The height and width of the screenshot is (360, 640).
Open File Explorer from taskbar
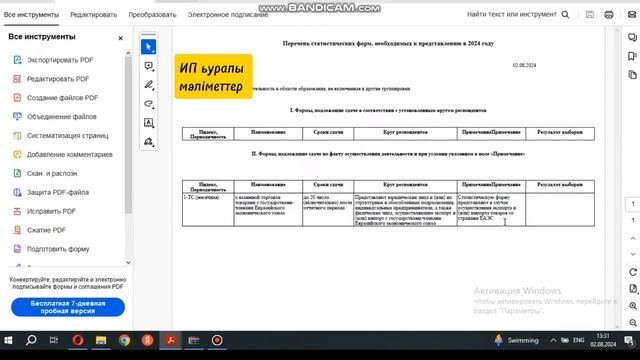coord(101,340)
